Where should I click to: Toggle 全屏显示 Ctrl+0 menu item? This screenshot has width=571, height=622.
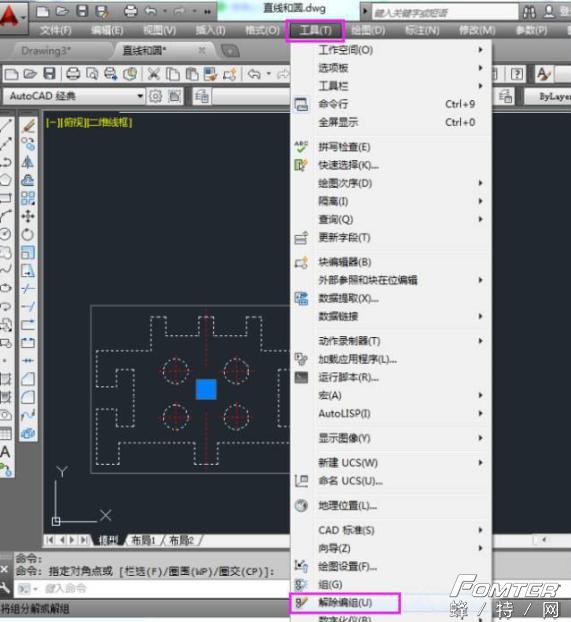click(391, 122)
